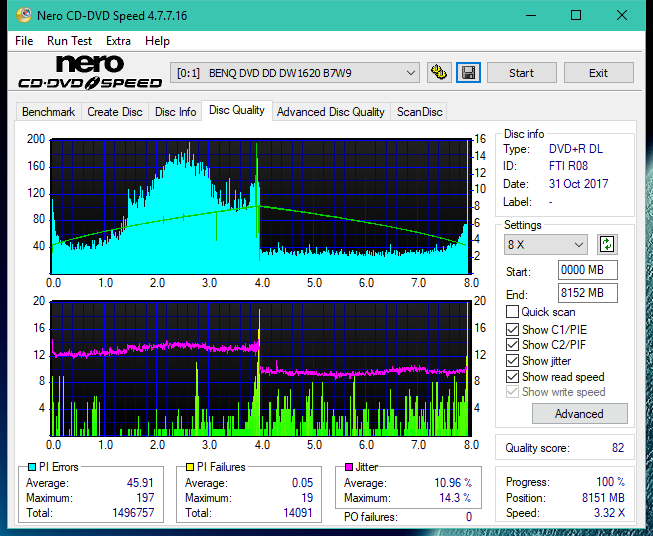
Task: Click PI Failures maximum 19
Action: [307, 498]
